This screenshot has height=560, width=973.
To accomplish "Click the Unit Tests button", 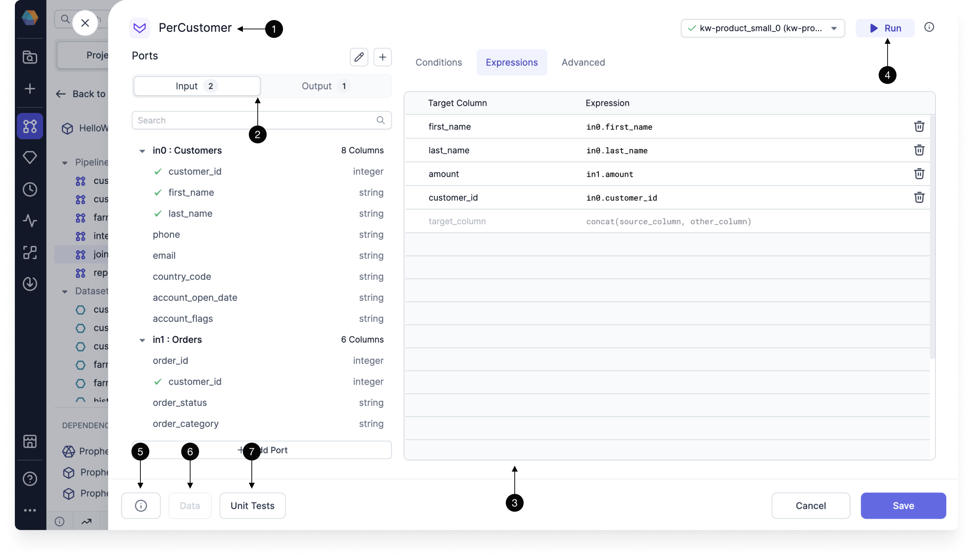I will (x=252, y=505).
